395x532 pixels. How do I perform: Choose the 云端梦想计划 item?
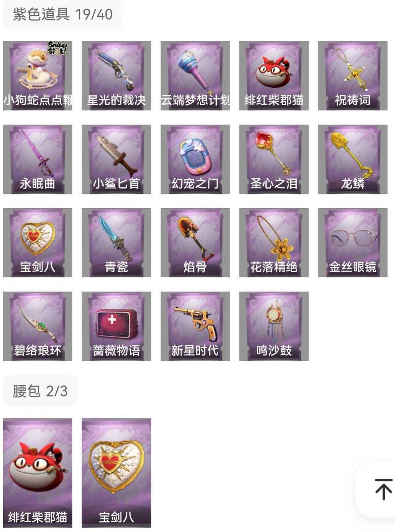pyautogui.click(x=195, y=76)
